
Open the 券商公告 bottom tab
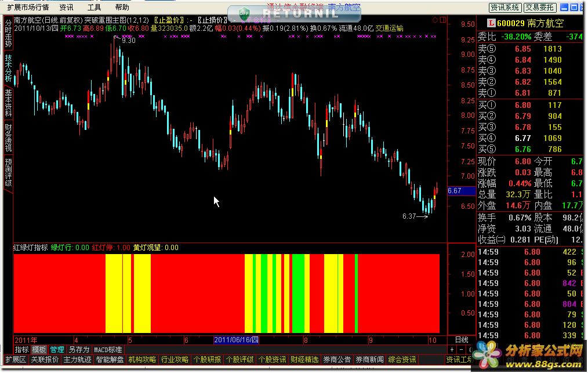(337, 360)
